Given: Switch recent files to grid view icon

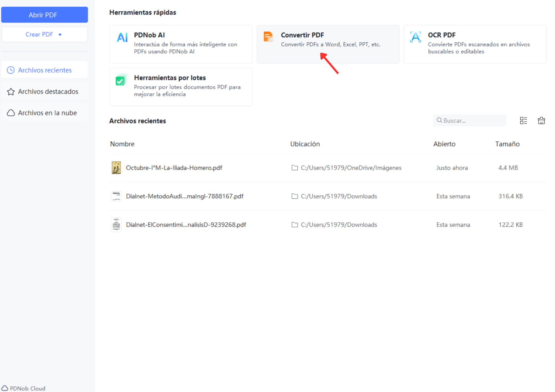Looking at the screenshot, I should 523,121.
